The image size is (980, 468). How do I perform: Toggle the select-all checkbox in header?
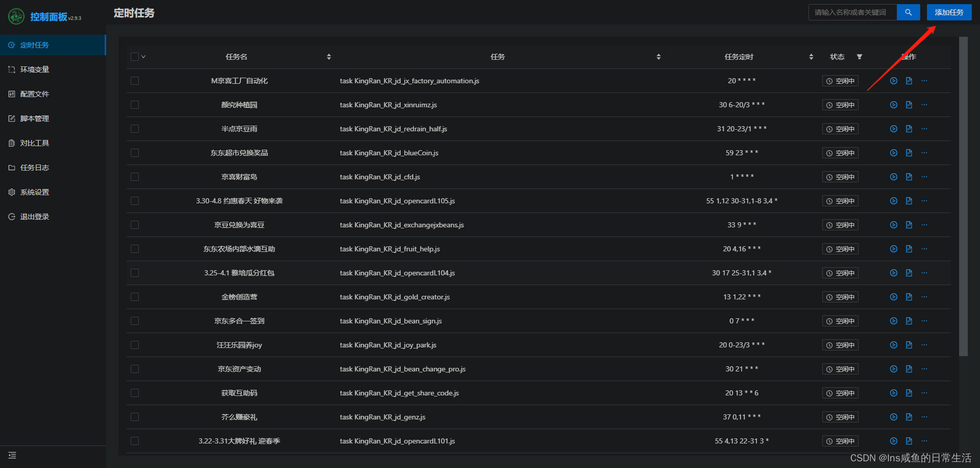(135, 57)
